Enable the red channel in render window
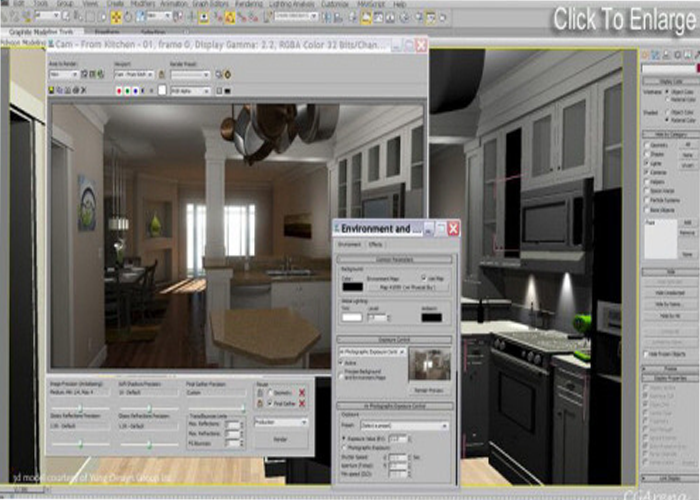The image size is (700, 500). [x=119, y=91]
